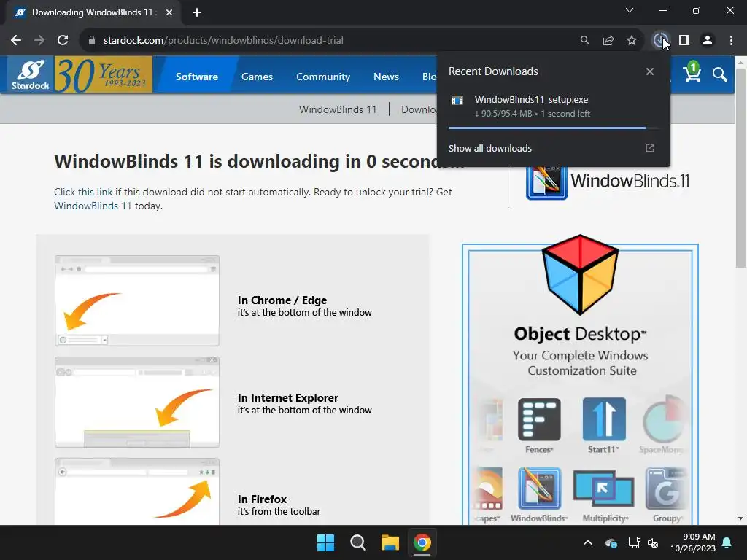The height and width of the screenshot is (560, 747).
Task: Close the Downloading WindowBlinds 11 tab
Action: point(169,12)
